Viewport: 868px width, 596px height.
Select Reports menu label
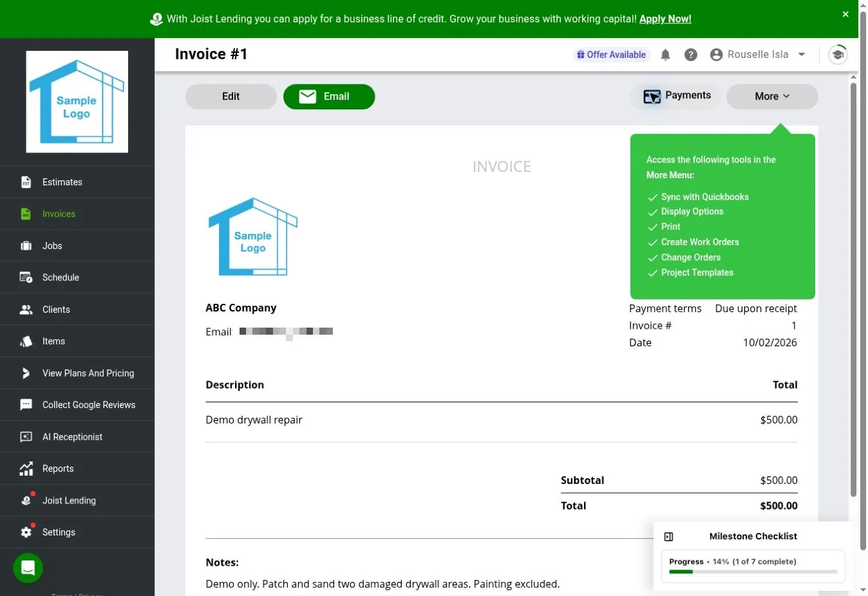pyautogui.click(x=58, y=469)
